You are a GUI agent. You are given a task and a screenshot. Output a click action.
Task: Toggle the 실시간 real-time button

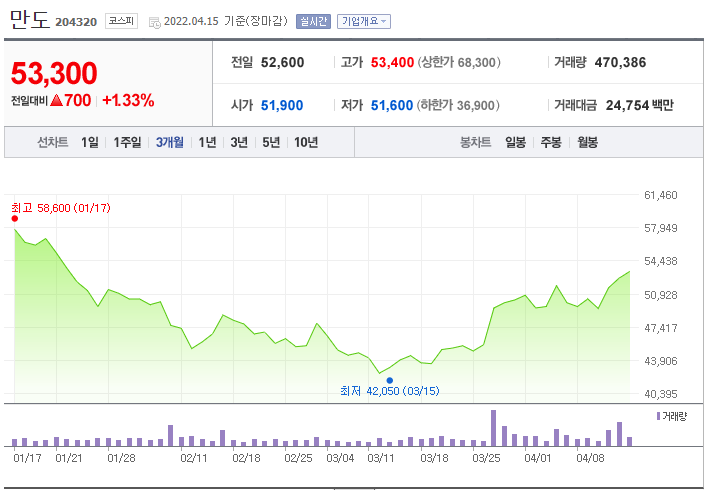(x=313, y=21)
